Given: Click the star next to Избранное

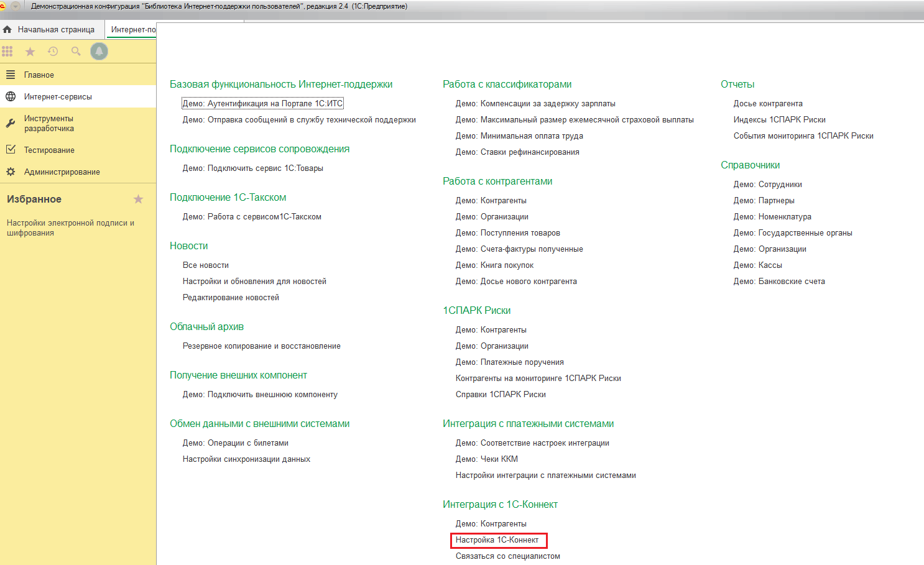Looking at the screenshot, I should pyautogui.click(x=138, y=199).
